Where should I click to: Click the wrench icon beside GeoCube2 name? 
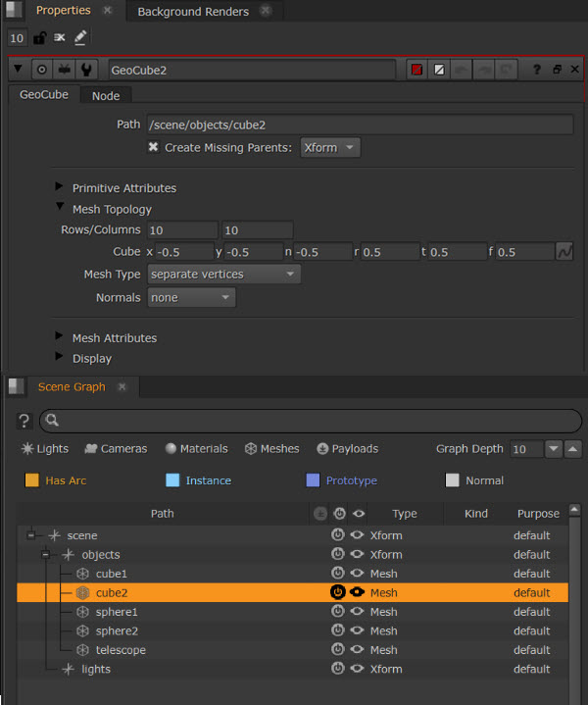pos(87,71)
